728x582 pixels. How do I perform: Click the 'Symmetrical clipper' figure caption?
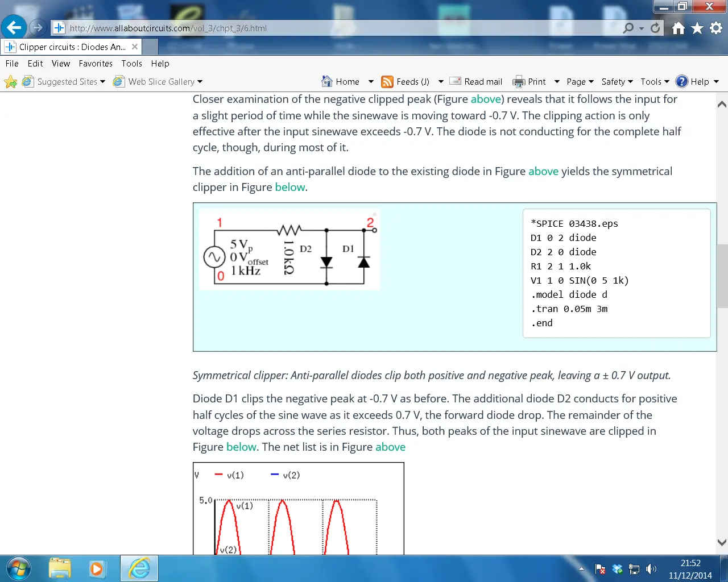[432, 375]
